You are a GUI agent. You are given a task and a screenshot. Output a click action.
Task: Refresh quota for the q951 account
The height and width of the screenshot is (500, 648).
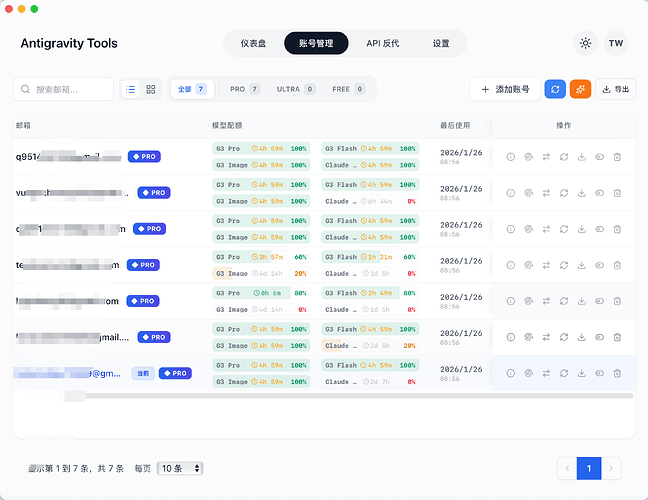coord(564,157)
